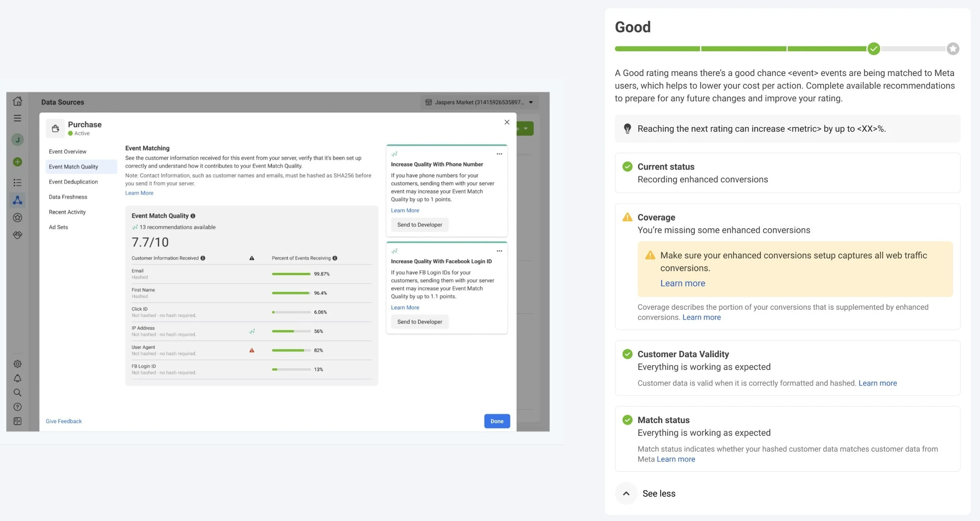Screen dimensions: 980x521
Task: Click the search magnifier icon in sidebar
Action: click(x=17, y=392)
